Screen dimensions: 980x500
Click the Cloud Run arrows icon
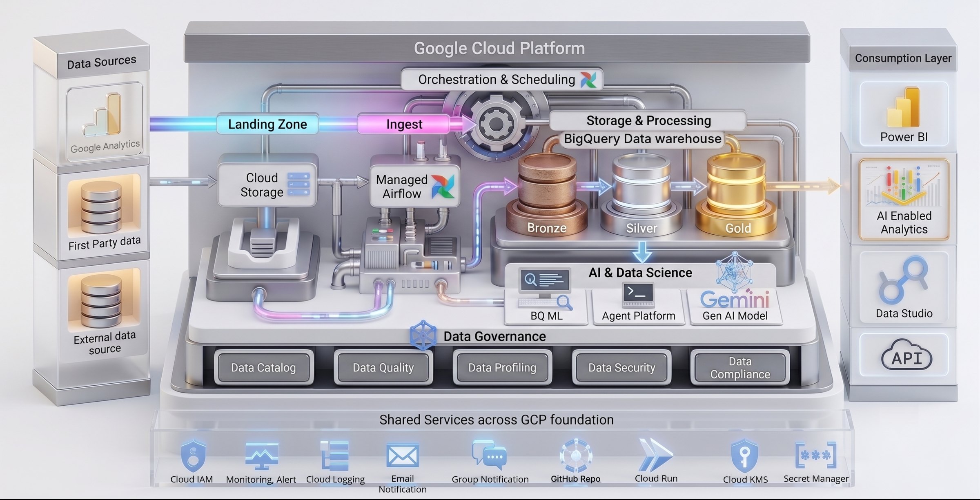pyautogui.click(x=656, y=455)
